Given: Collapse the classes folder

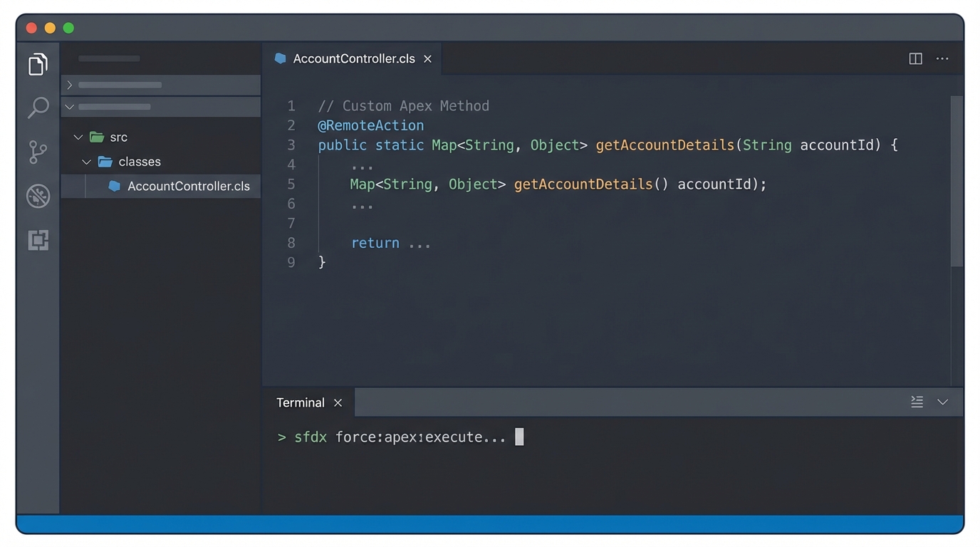Looking at the screenshot, I should (86, 162).
